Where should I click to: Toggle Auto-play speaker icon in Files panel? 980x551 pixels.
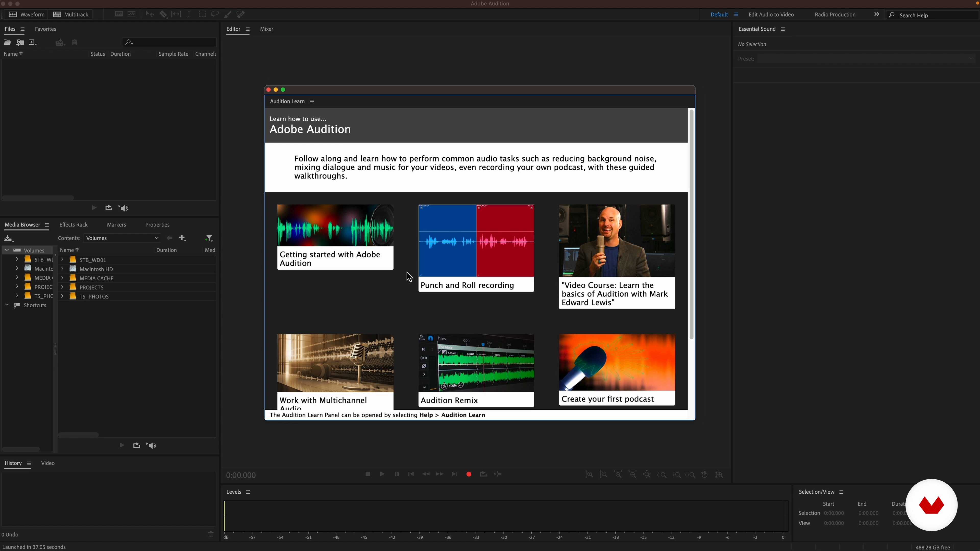[123, 208]
